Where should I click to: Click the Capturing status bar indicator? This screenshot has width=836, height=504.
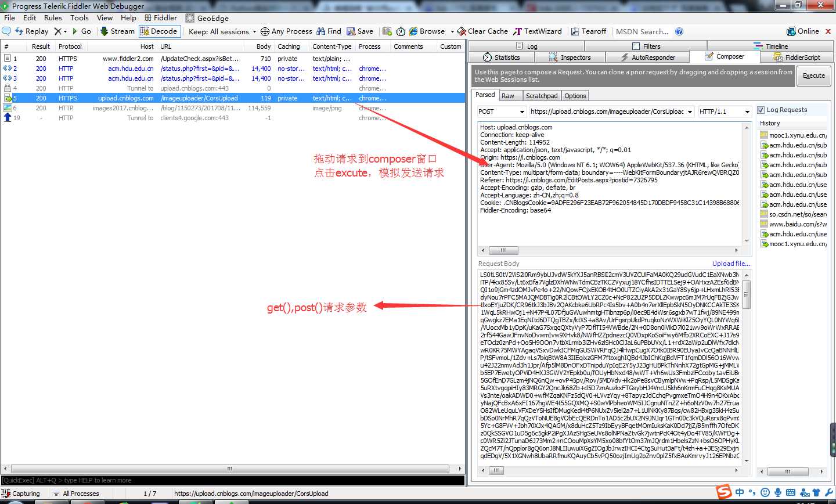point(21,494)
